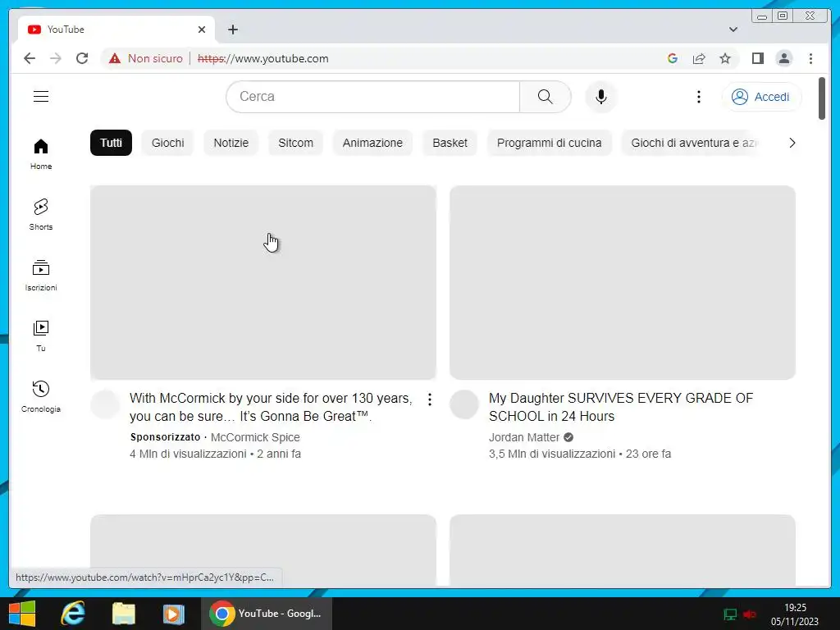Open the taskbar clock and date
The height and width of the screenshot is (630, 840).
(x=795, y=614)
